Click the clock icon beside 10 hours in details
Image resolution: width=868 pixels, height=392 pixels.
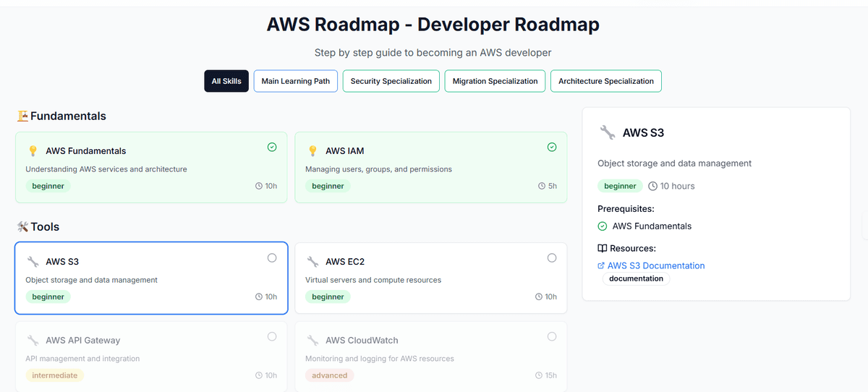(653, 186)
